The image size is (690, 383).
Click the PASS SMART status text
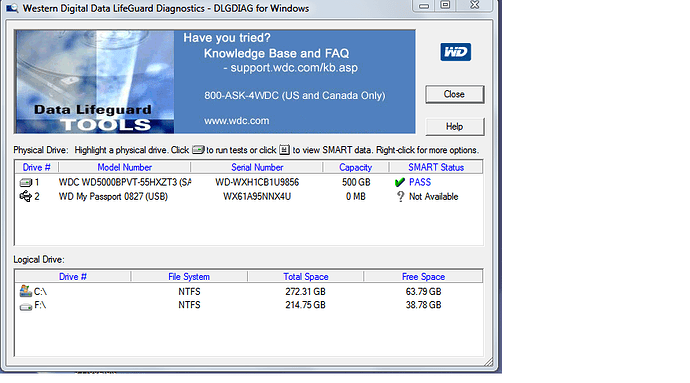click(420, 182)
